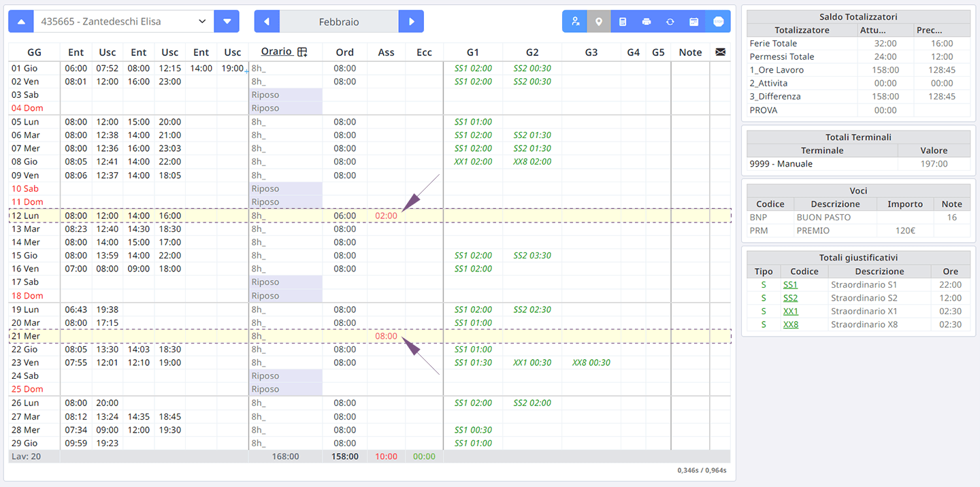This screenshot has height=487, width=980.
Task: Select the 21 Mer day row label
Action: click(26, 336)
